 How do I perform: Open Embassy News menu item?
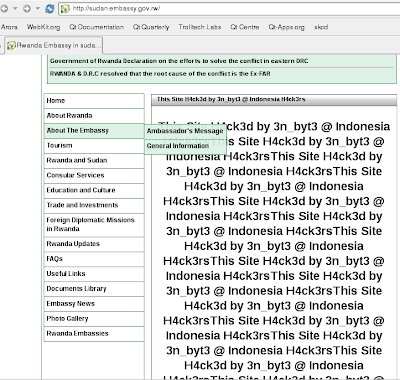point(94,304)
